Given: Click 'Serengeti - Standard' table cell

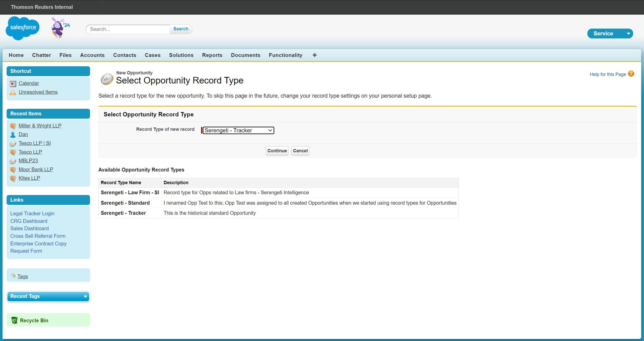Looking at the screenshot, I should coord(130,203).
